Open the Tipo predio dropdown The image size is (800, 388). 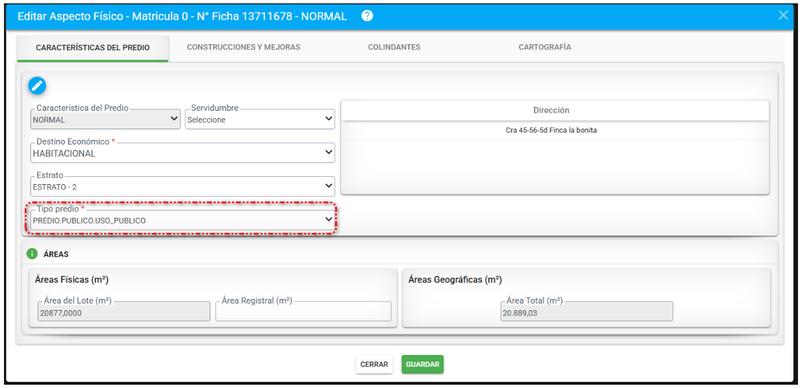click(x=183, y=220)
